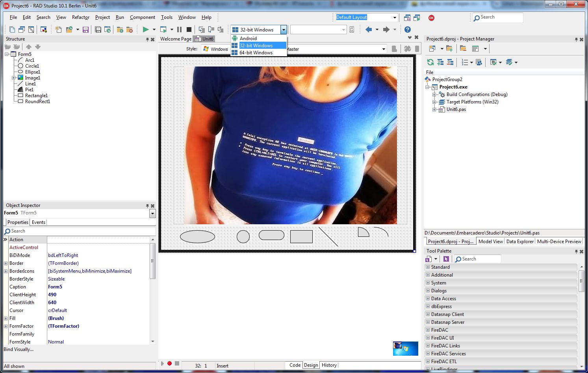
Task: Open the Default Layout dropdown
Action: tap(395, 17)
